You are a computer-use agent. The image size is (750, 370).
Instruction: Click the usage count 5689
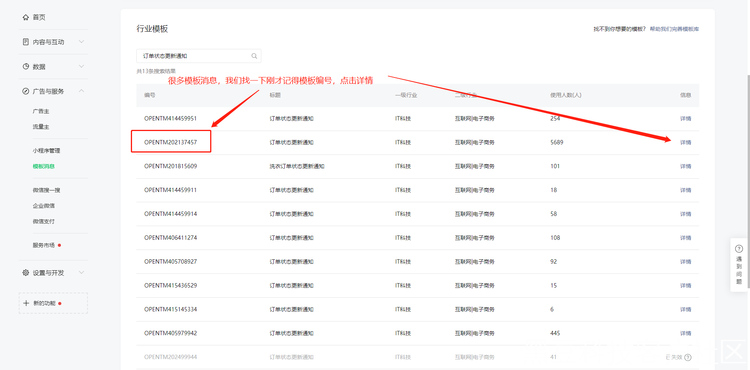click(x=557, y=142)
